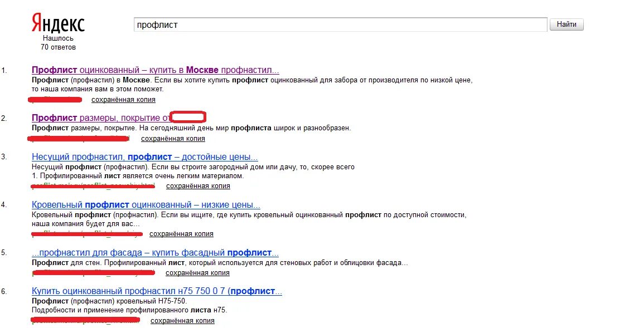Click the Яндекс logo
The height and width of the screenshot is (328, 644).
tap(59, 24)
